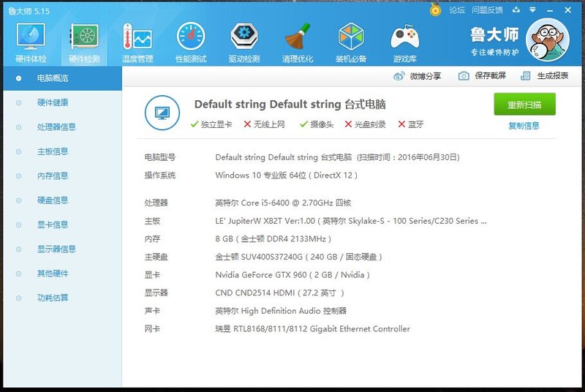Open the title bar dropdown menu arrow
Screen dimensions: 585x392
(532, 10)
